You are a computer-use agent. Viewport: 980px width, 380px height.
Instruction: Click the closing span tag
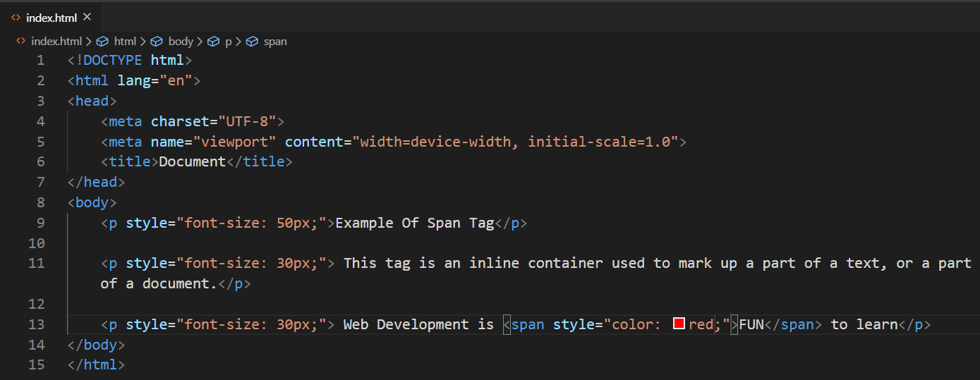[x=793, y=324]
